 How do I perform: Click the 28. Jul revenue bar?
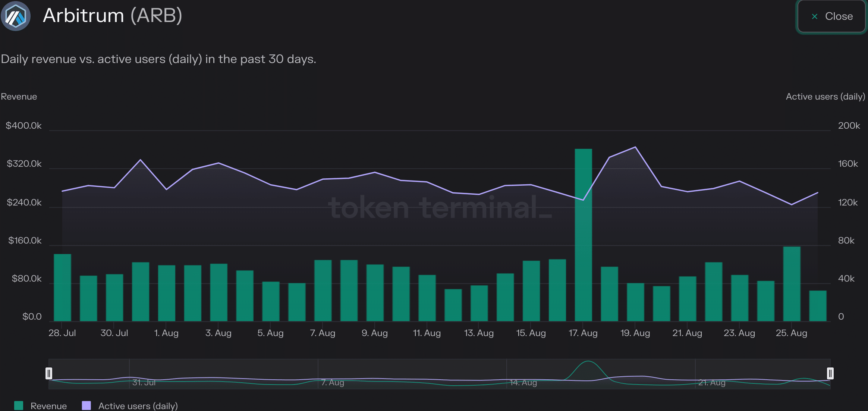62,287
